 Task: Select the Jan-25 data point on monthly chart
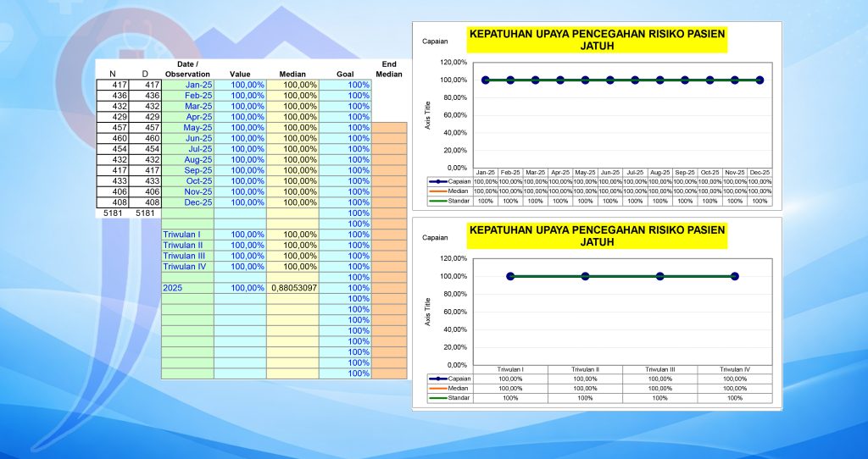[x=486, y=80]
